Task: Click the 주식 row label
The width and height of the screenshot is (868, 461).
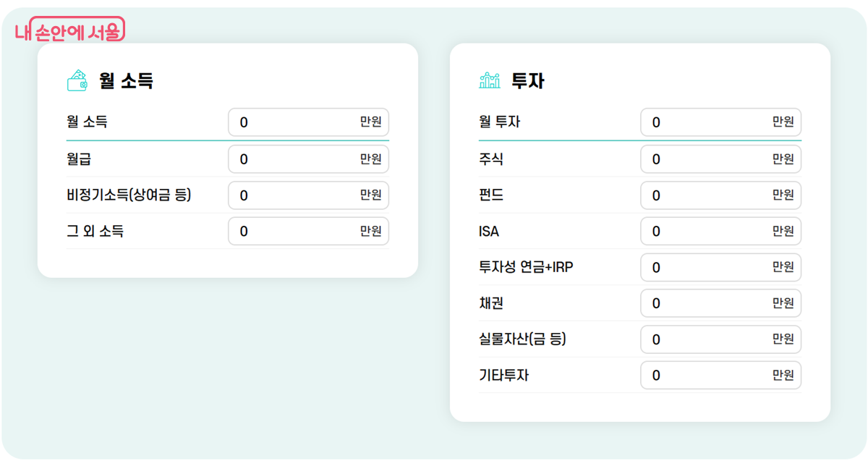Action: (x=491, y=159)
